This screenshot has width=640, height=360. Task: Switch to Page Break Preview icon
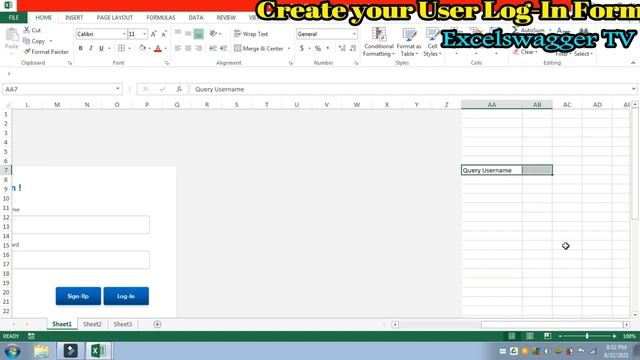547,336
